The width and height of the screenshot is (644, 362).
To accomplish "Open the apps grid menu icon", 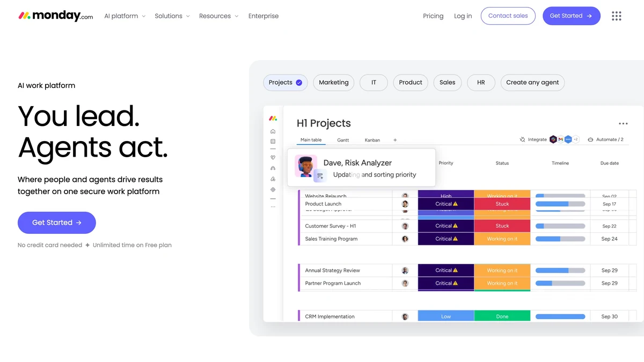I will pyautogui.click(x=617, y=16).
